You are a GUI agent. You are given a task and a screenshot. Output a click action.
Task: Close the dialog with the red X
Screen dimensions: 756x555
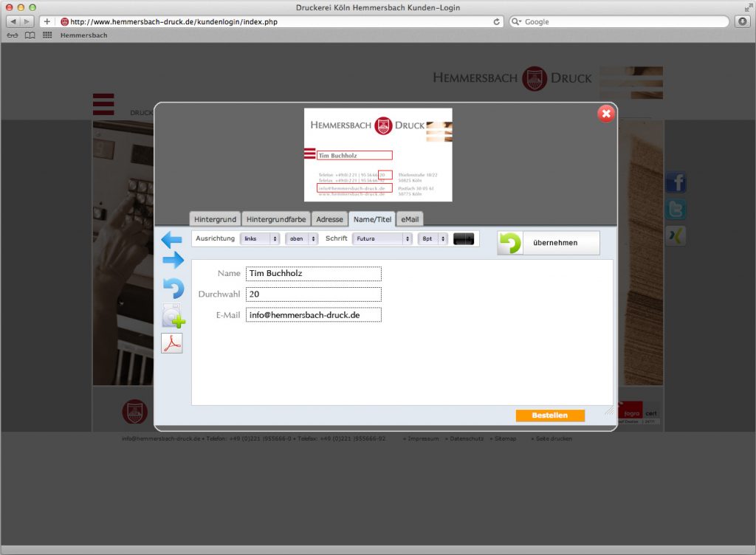(x=606, y=113)
